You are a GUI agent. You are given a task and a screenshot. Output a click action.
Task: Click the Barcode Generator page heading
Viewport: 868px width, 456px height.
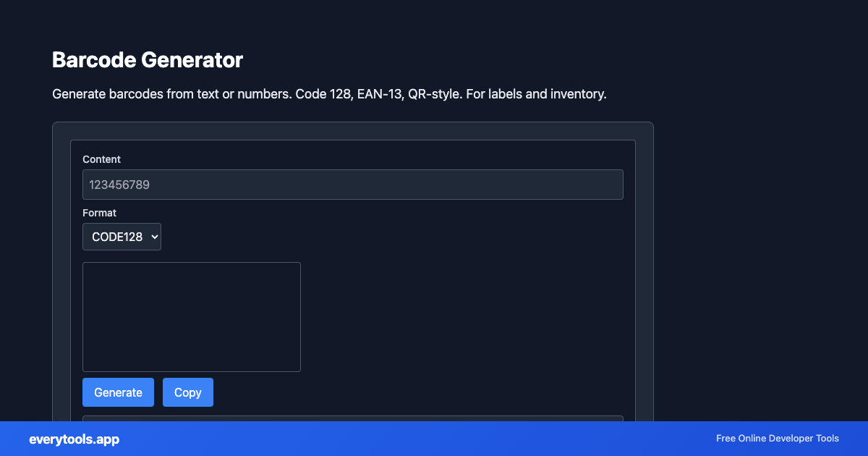[x=147, y=60]
